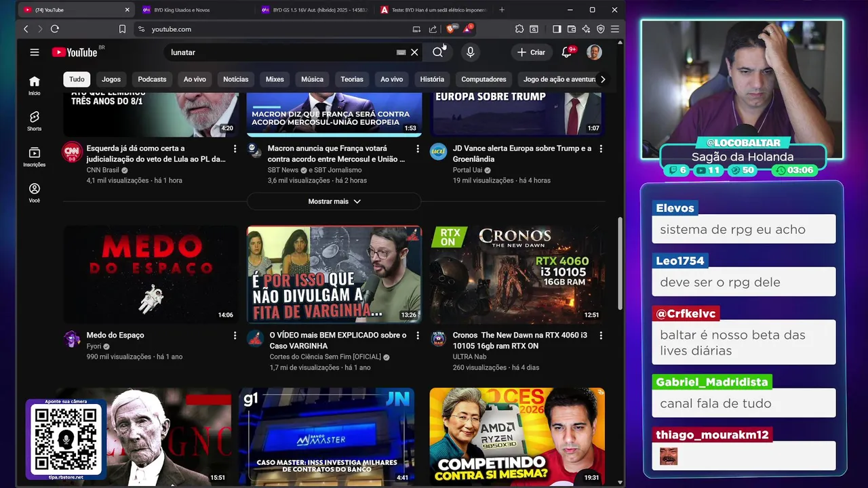This screenshot has height=488, width=868.
Task: Open the browser main menu icon
Action: (615, 29)
